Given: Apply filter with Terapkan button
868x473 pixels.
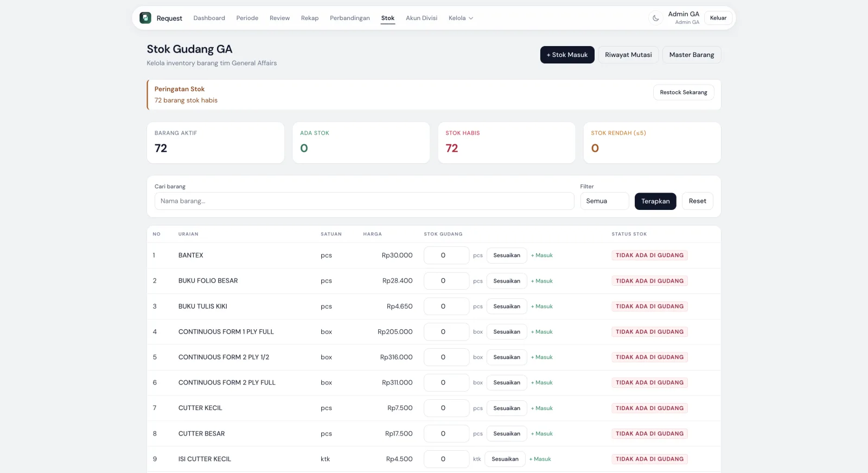Looking at the screenshot, I should point(655,201).
